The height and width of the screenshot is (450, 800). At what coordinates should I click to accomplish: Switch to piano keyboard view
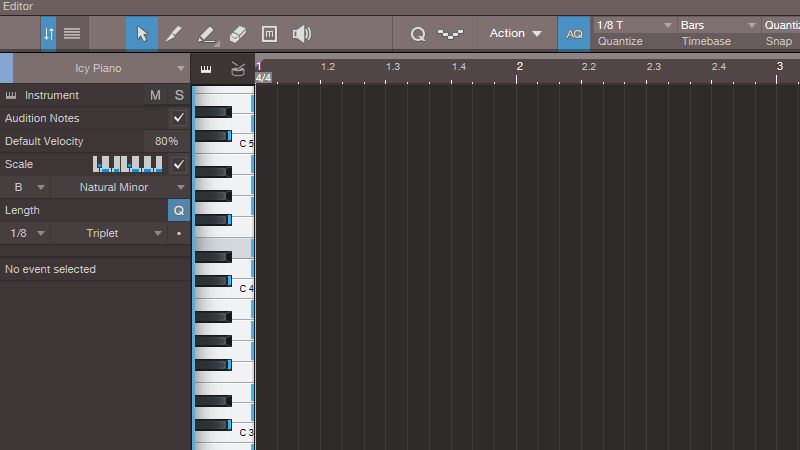coord(206,69)
